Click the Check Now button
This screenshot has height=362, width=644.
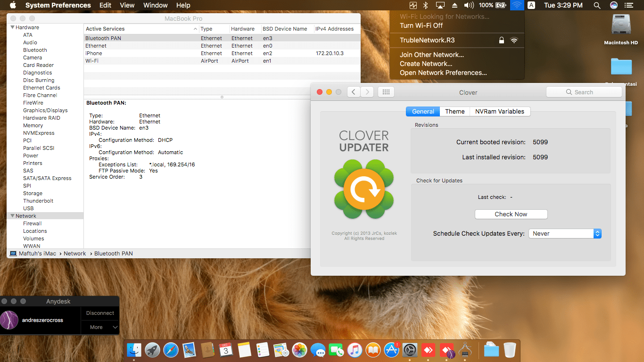[511, 214]
